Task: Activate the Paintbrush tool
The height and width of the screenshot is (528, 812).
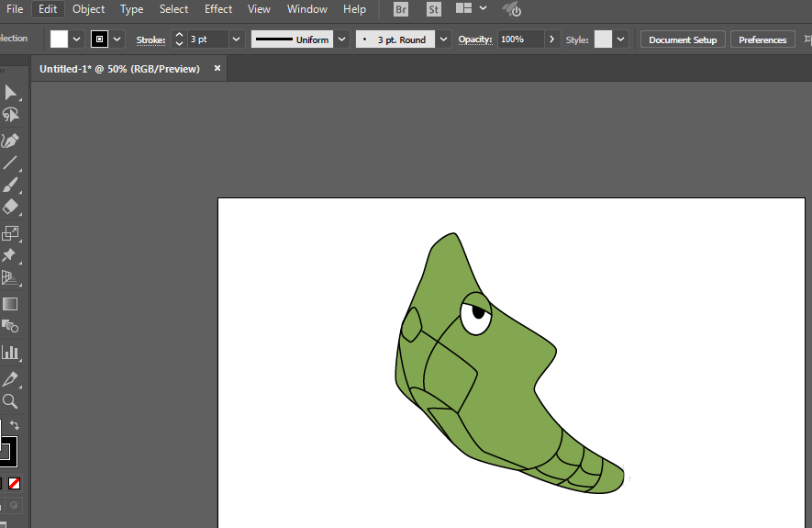Action: 11,185
